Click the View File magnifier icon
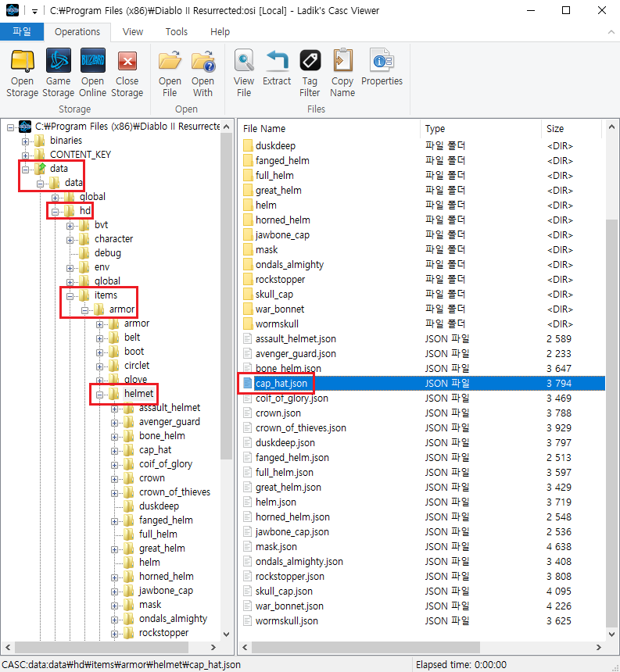 pos(244,60)
